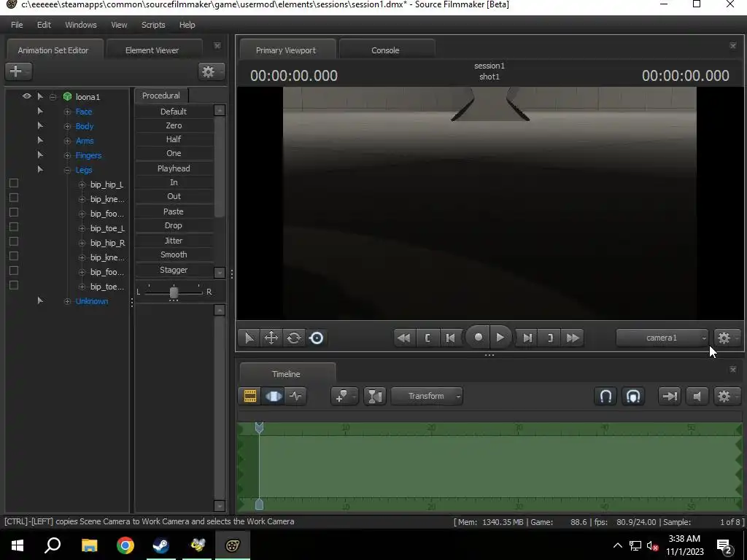
Task: Click the fast forward button
Action: pos(573,338)
